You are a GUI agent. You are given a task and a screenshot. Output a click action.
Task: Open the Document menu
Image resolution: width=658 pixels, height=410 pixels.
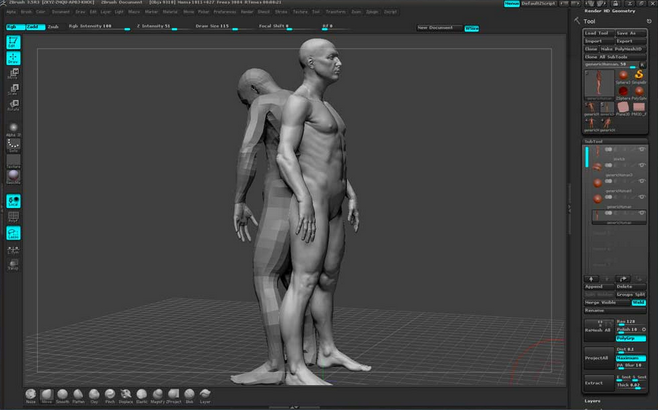pyautogui.click(x=61, y=12)
